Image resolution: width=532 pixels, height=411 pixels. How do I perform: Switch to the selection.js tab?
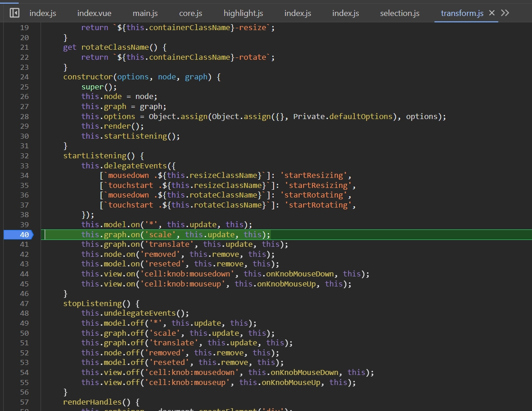(399, 13)
